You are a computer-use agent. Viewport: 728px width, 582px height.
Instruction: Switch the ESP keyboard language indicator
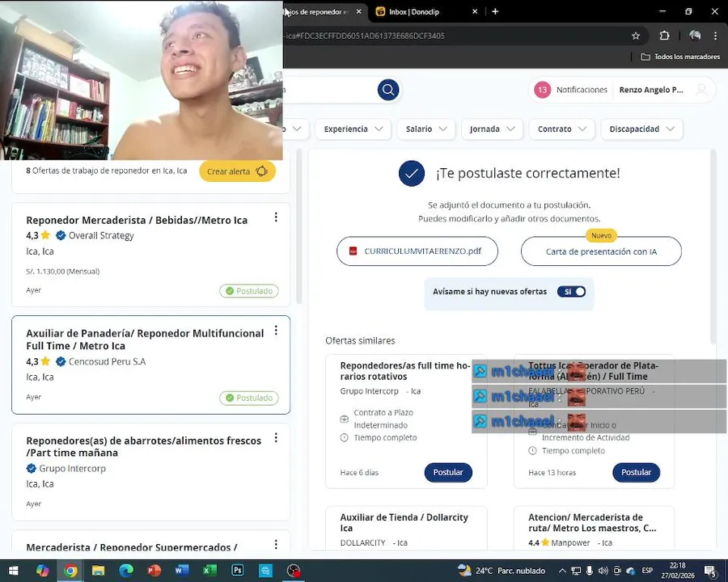click(x=647, y=571)
